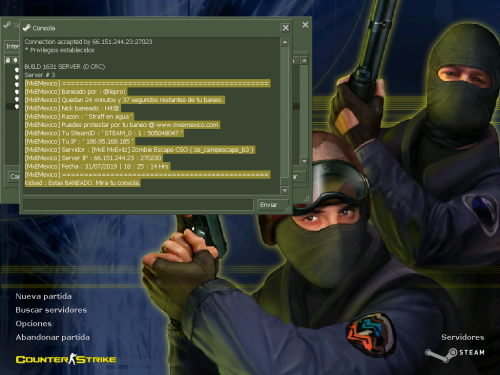This screenshot has height=375, width=500.
Task: Click the shield icon column header
Action: pyautogui.click(x=15, y=60)
